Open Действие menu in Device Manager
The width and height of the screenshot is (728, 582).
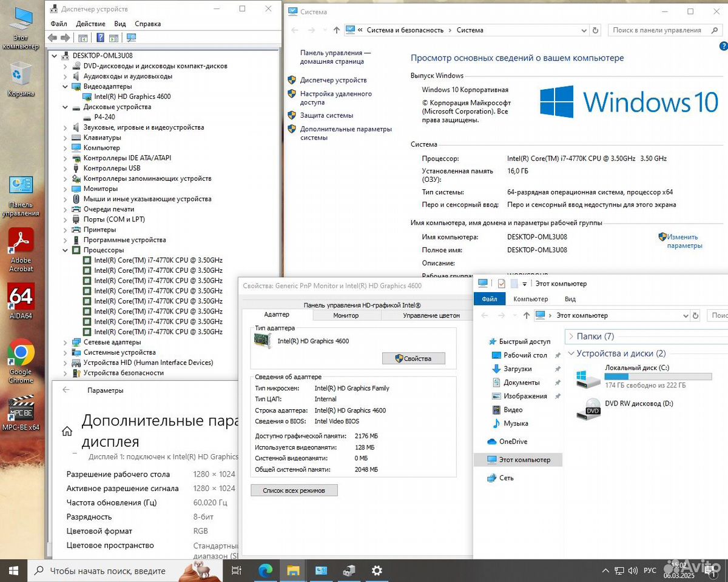click(91, 24)
